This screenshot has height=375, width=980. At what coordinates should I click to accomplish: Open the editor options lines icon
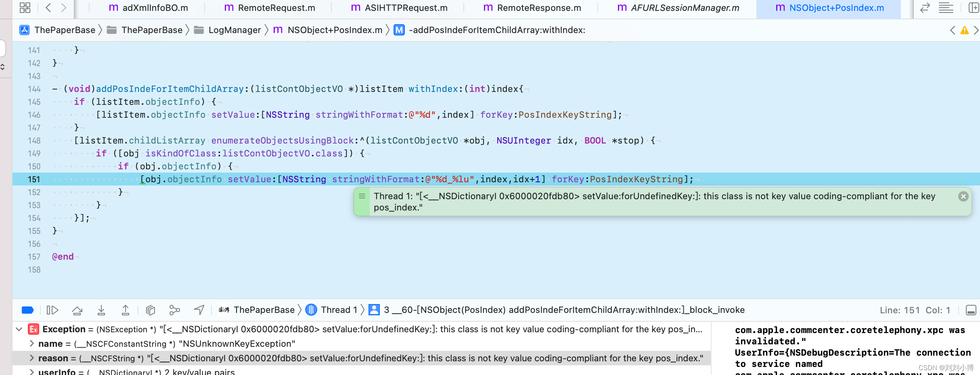pyautogui.click(x=946, y=8)
